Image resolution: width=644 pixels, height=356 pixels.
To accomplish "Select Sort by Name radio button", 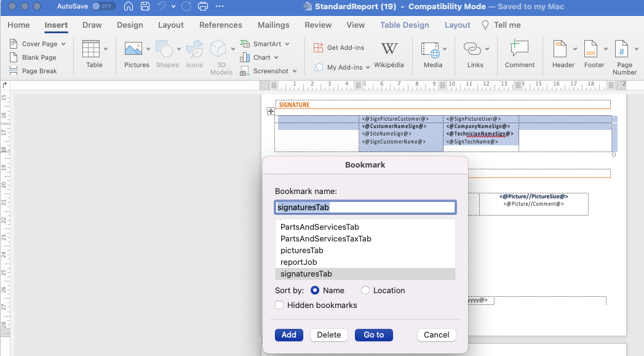I will tap(315, 290).
